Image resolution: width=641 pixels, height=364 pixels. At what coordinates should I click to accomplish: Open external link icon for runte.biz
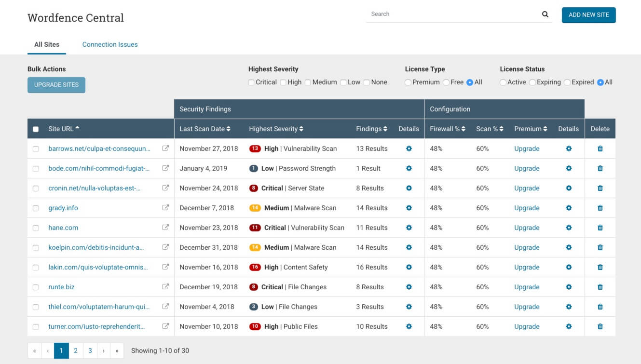tap(165, 287)
